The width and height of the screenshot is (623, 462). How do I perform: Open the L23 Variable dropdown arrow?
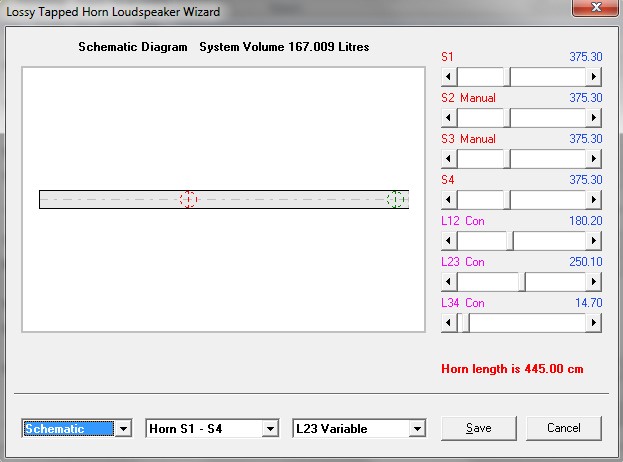[x=417, y=429]
